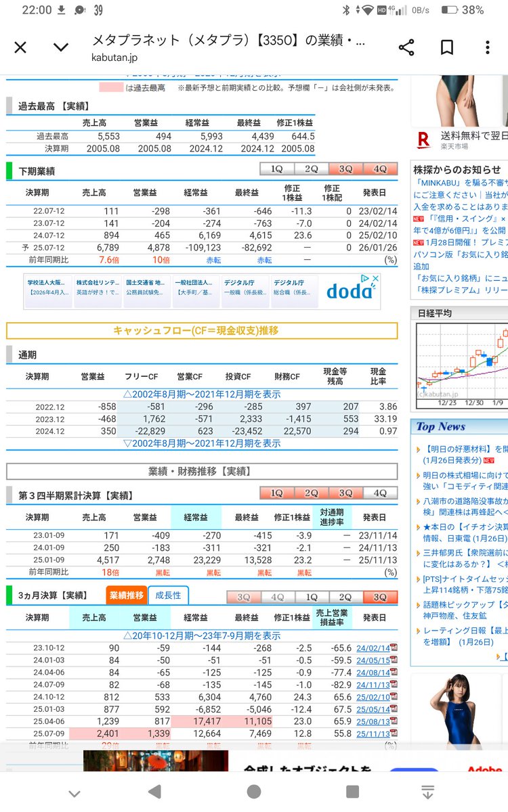Tap the Rakuten R logo in the ad
The height and width of the screenshot is (812, 508).
[x=423, y=140]
